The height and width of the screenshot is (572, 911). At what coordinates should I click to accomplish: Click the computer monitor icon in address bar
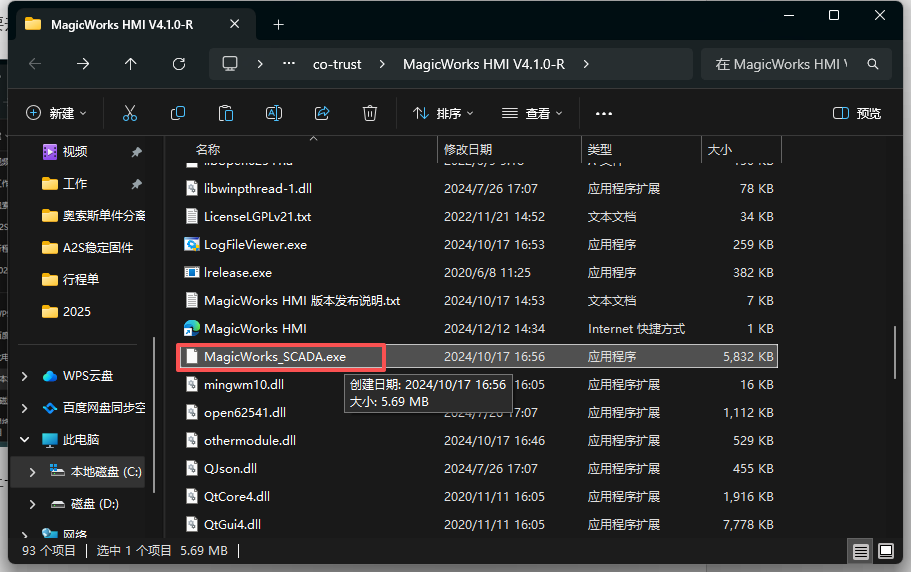point(230,63)
